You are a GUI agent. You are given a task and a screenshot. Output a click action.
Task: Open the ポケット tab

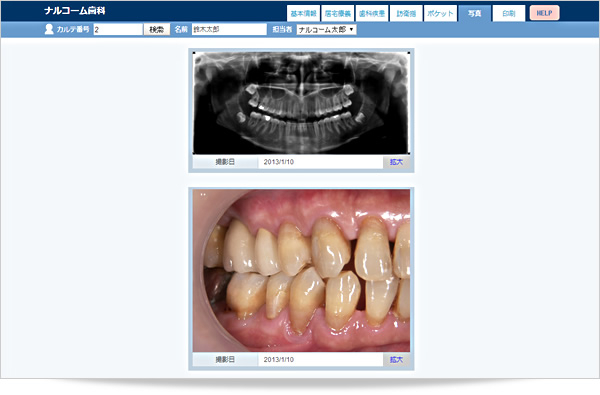[x=440, y=13]
